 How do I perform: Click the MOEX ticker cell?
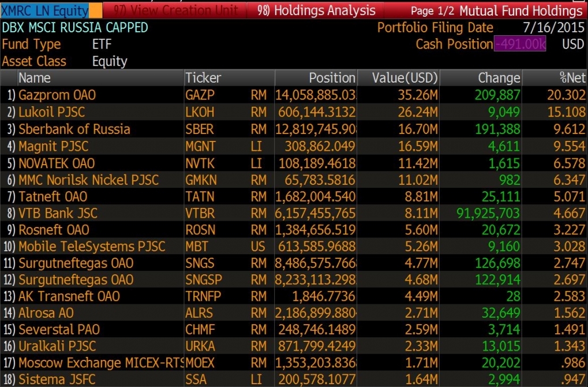click(200, 363)
